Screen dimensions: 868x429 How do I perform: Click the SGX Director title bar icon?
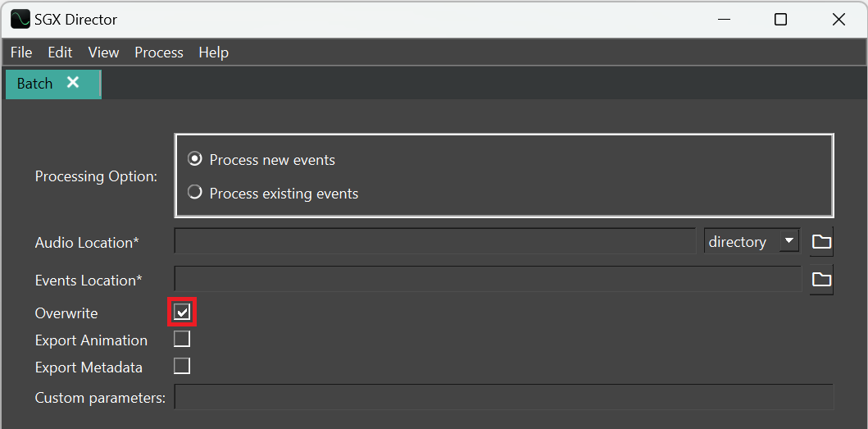coord(20,19)
